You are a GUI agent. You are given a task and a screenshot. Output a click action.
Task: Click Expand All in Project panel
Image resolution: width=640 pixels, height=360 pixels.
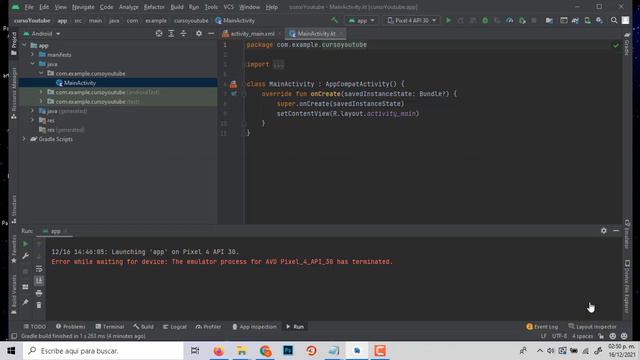pyautogui.click(x=171, y=33)
